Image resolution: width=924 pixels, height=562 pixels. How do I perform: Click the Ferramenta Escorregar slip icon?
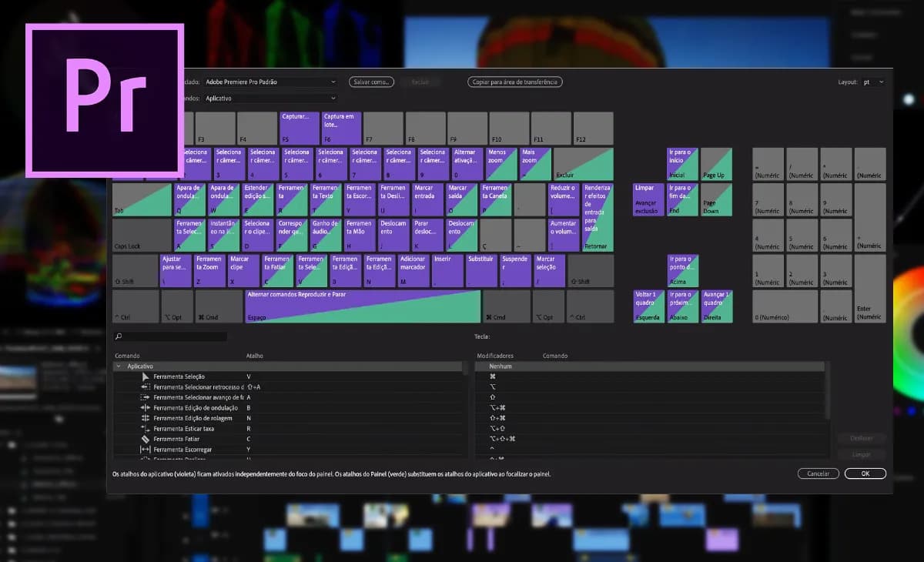(x=146, y=449)
